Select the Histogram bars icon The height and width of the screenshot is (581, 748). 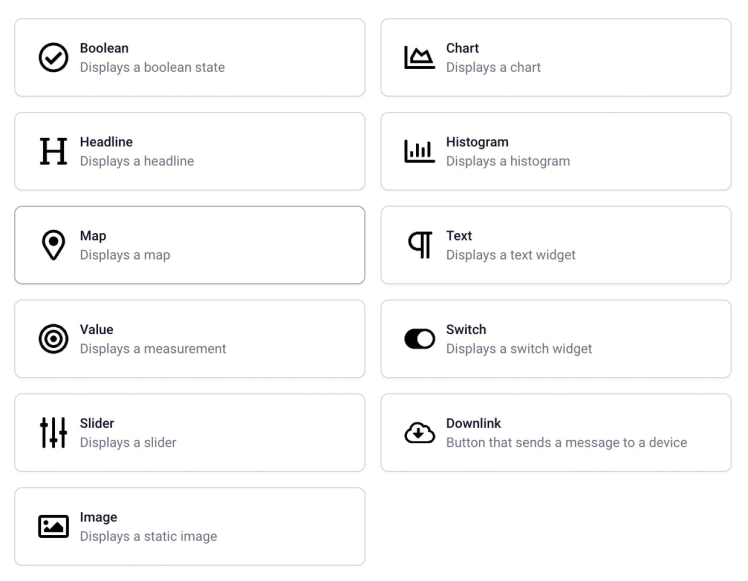point(419,152)
